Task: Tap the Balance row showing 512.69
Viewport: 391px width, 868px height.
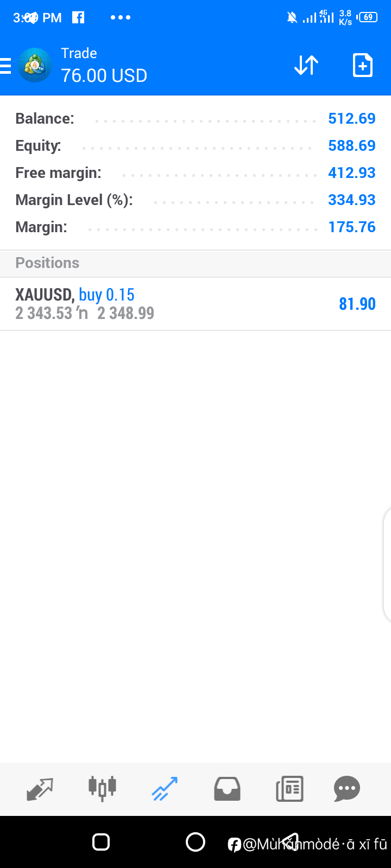Action: [195, 119]
